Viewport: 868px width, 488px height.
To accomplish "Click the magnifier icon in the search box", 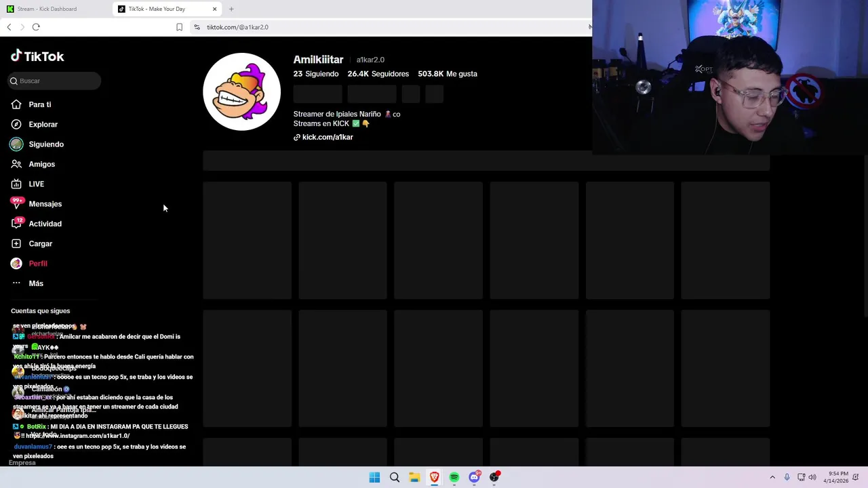I will [x=14, y=81].
